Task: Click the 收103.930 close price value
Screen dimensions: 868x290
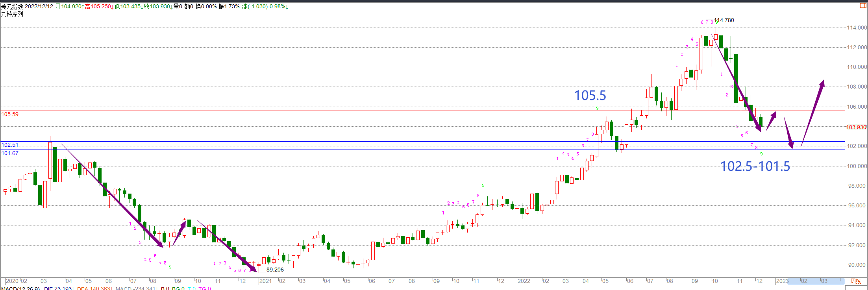Action: tap(158, 6)
